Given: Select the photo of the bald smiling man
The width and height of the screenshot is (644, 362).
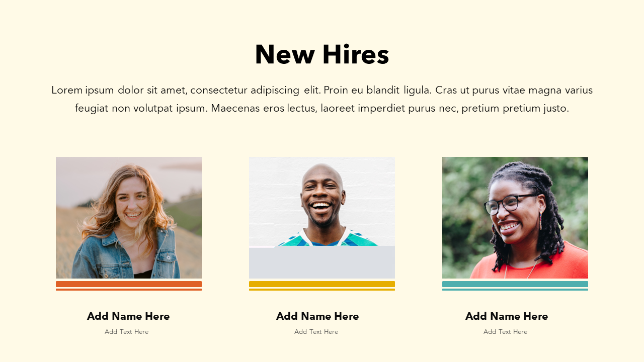Looking at the screenshot, I should tap(322, 202).
